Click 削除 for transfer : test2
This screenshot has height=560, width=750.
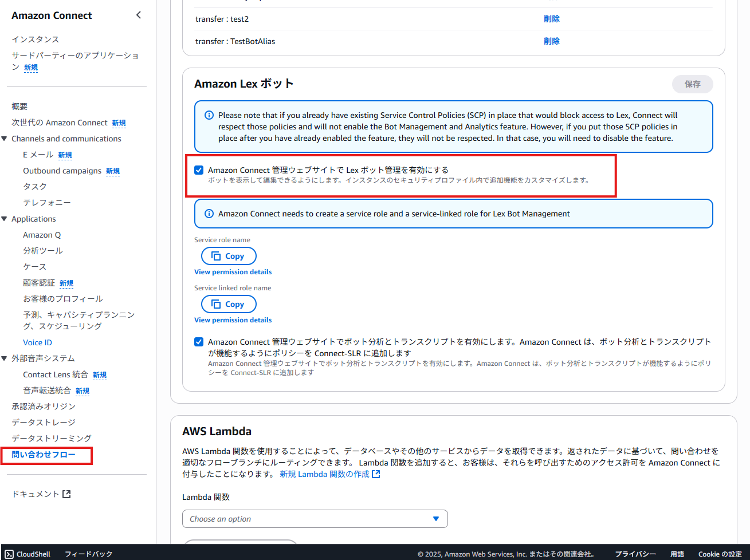tap(551, 19)
